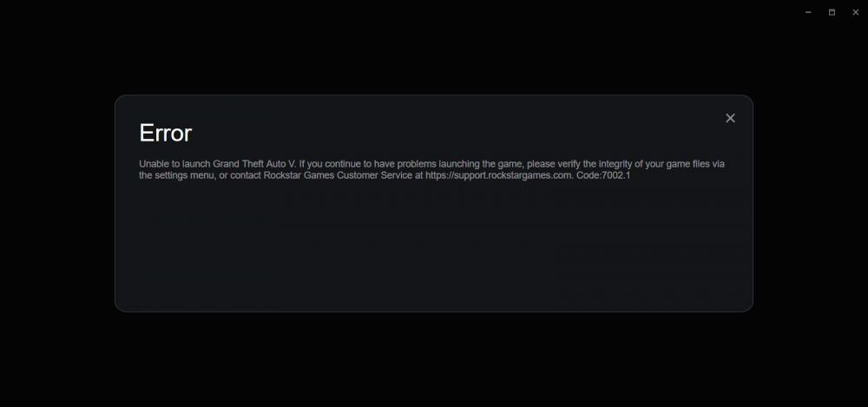868x407 pixels.
Task: Click the words Grand Theft Auto V
Action: pos(254,164)
